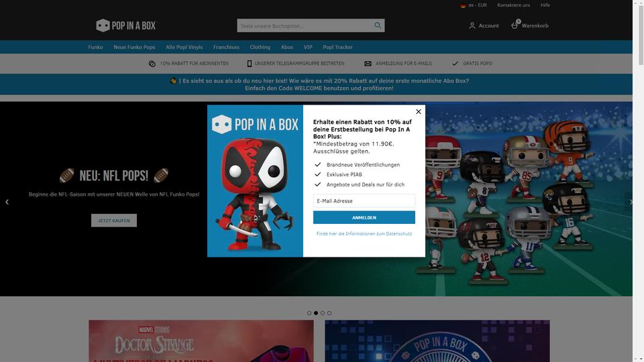Click the search magnifier icon
644x362 pixels.
[x=378, y=25]
